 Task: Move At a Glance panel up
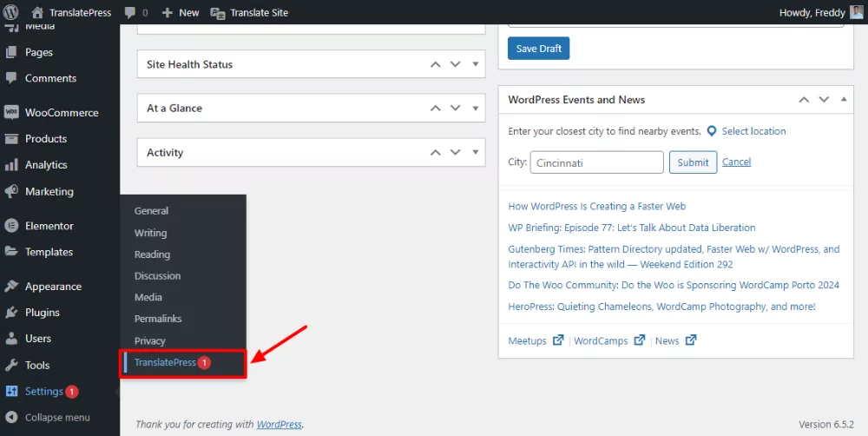(436, 108)
